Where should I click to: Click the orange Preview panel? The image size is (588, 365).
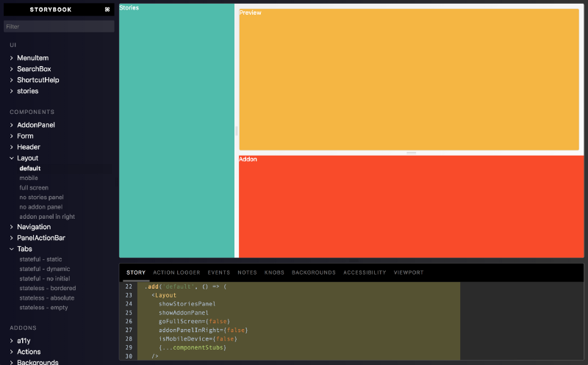coord(409,79)
